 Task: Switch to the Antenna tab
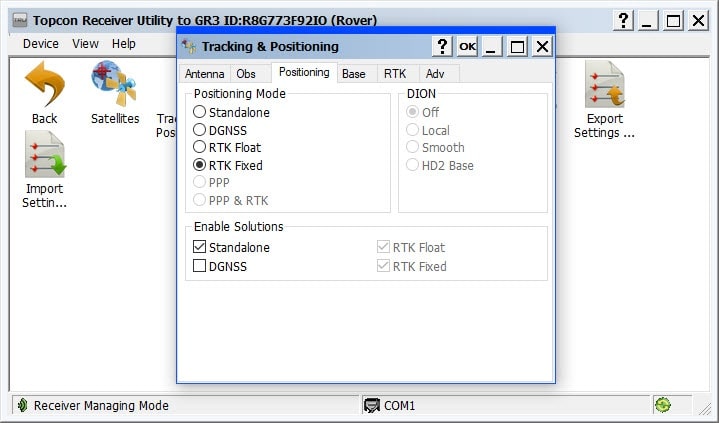tap(204, 74)
